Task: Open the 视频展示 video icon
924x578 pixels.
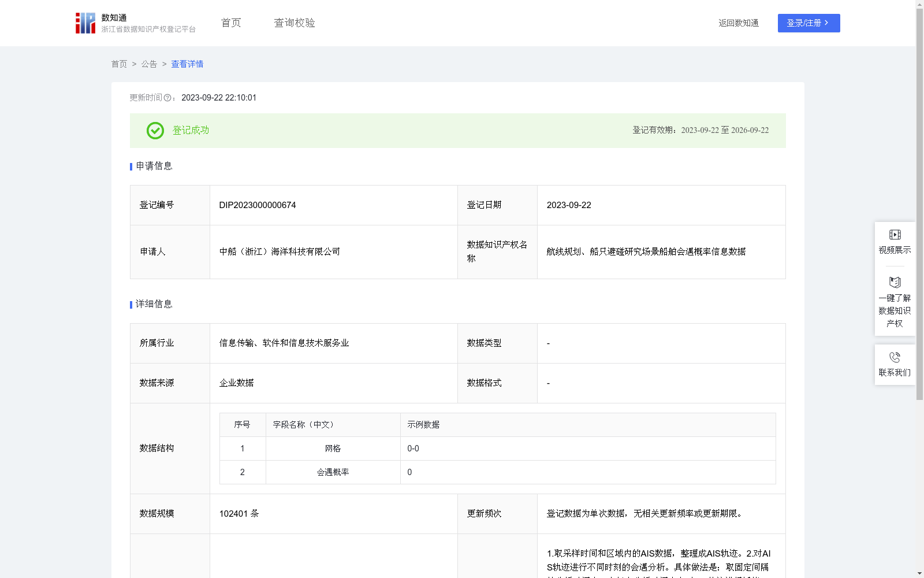Action: click(x=895, y=235)
